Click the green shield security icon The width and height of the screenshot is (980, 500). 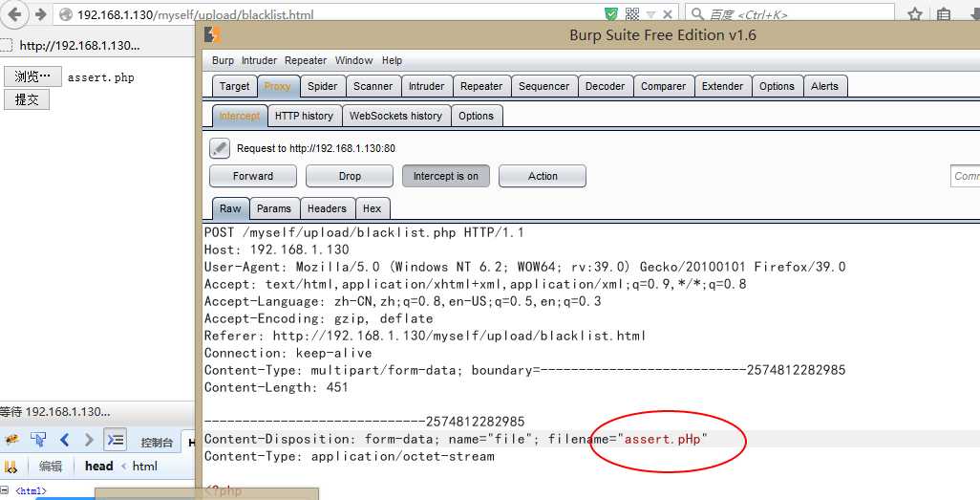610,14
